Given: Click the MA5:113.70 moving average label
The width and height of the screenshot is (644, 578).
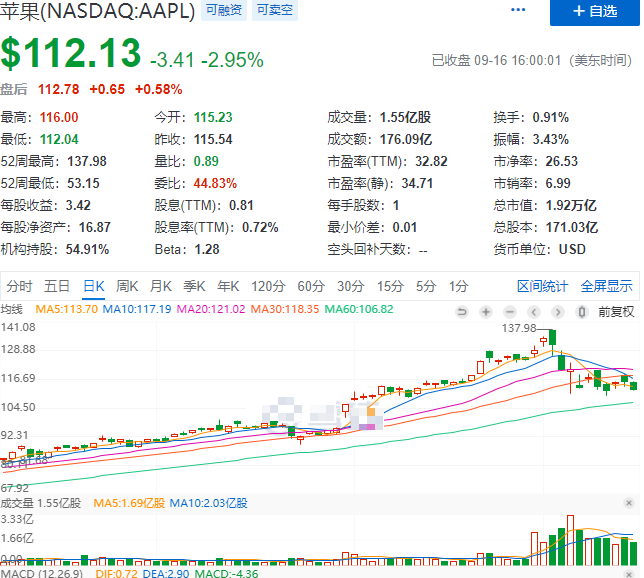Looking at the screenshot, I should [x=67, y=309].
